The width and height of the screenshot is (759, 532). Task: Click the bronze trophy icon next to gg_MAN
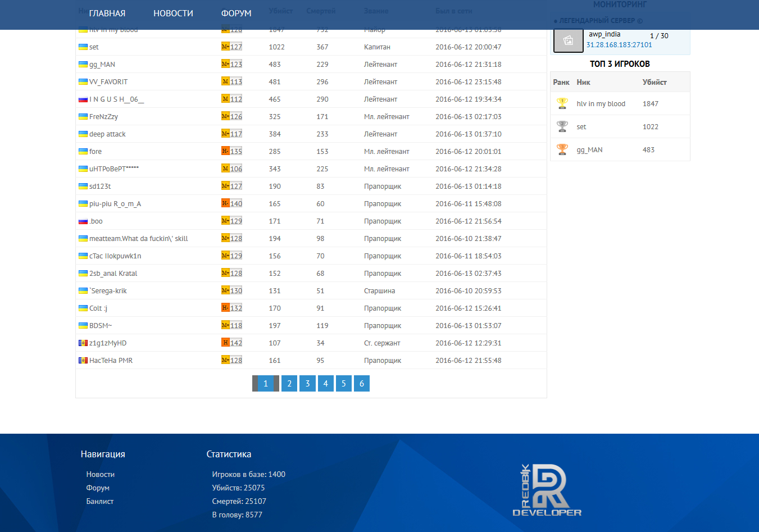point(562,149)
